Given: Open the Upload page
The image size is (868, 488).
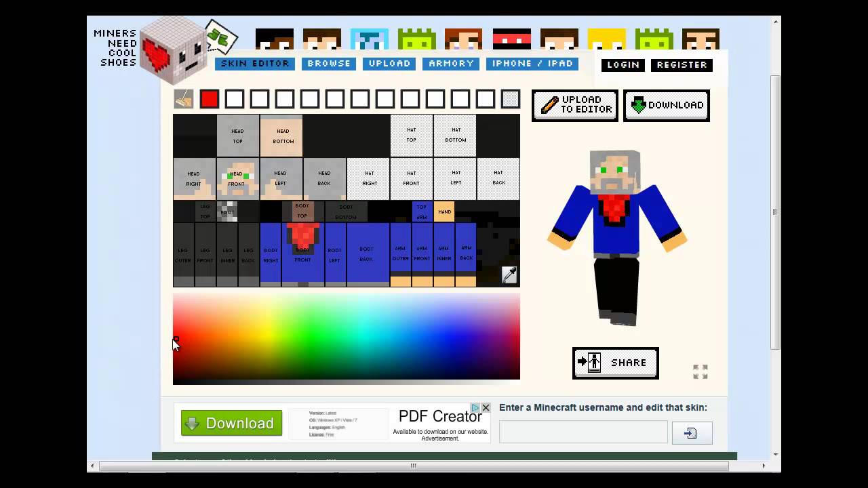Looking at the screenshot, I should (x=389, y=64).
